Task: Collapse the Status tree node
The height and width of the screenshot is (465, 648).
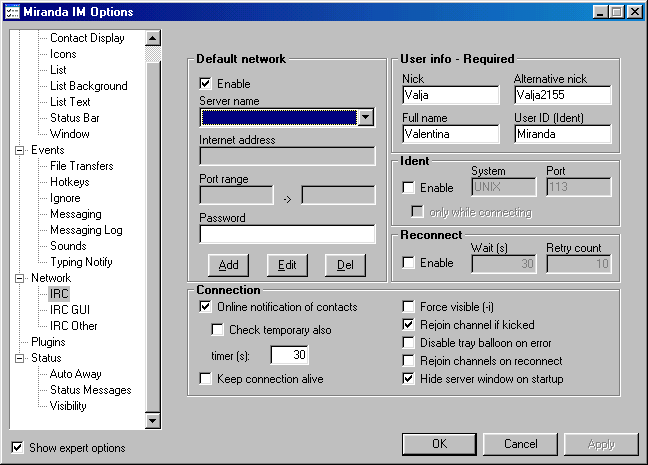Action: (x=19, y=358)
